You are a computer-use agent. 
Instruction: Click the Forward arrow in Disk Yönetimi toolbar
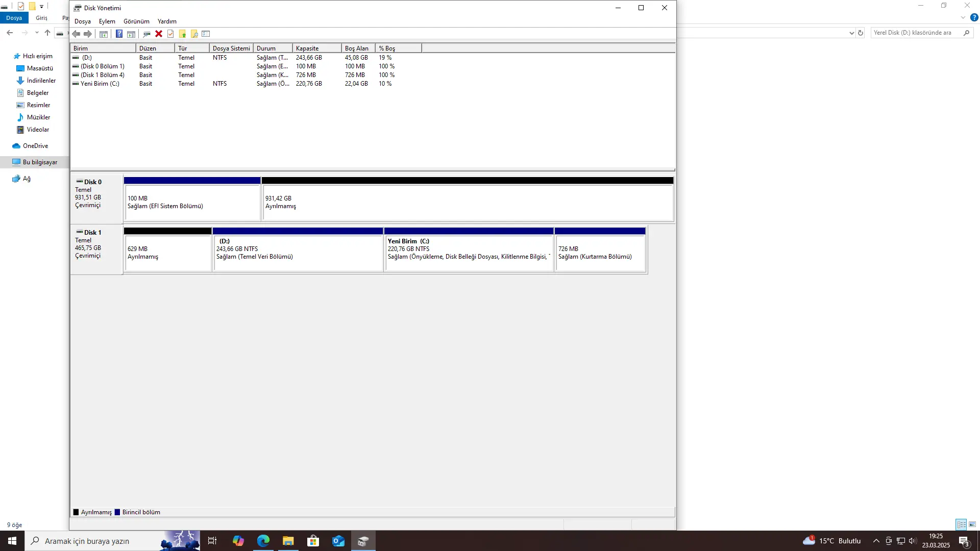point(88,34)
